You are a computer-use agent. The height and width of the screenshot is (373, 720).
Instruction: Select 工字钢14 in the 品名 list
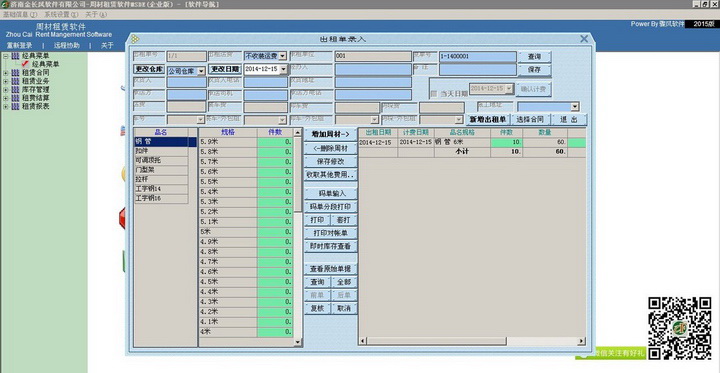click(161, 189)
